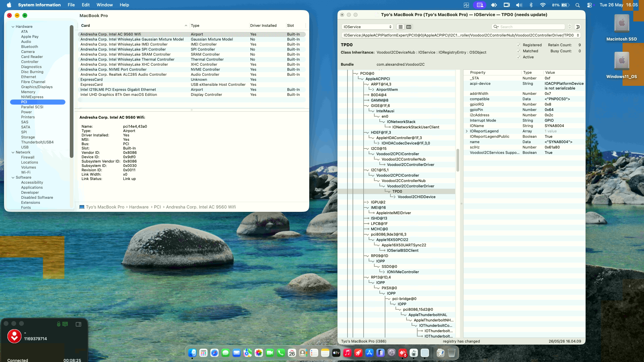Click the green monitor screen-sharing icon in AnyDesk
The width and height of the screenshot is (644, 362).
pyautogui.click(x=65, y=324)
